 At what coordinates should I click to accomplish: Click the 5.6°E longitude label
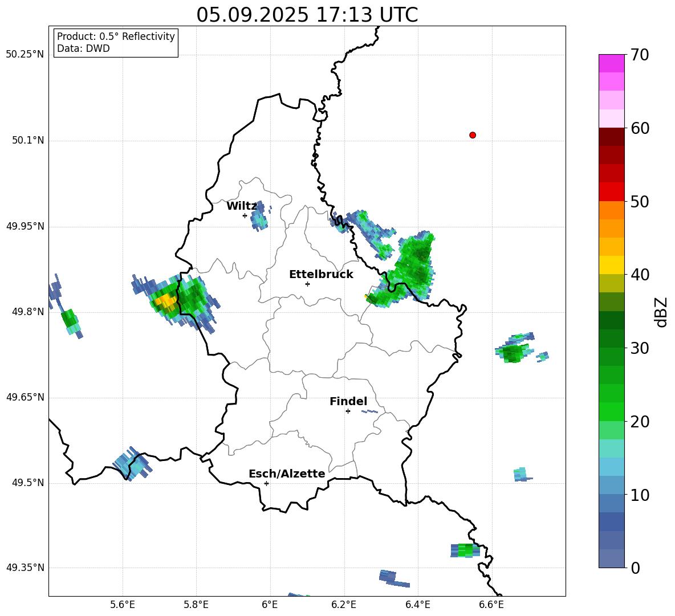pos(123,605)
